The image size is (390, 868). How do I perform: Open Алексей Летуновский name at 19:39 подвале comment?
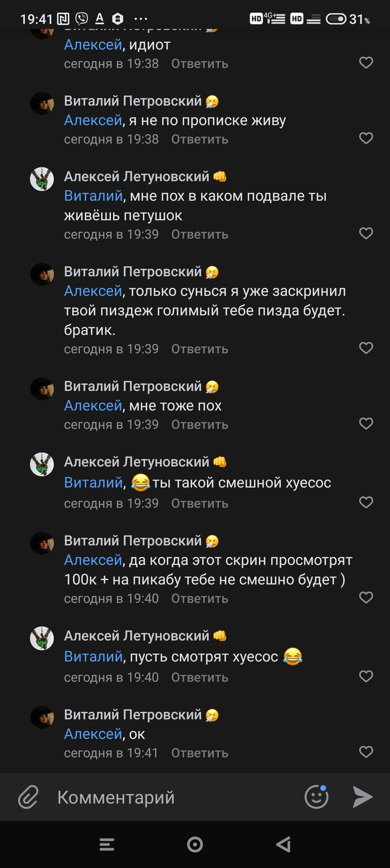click(x=136, y=177)
